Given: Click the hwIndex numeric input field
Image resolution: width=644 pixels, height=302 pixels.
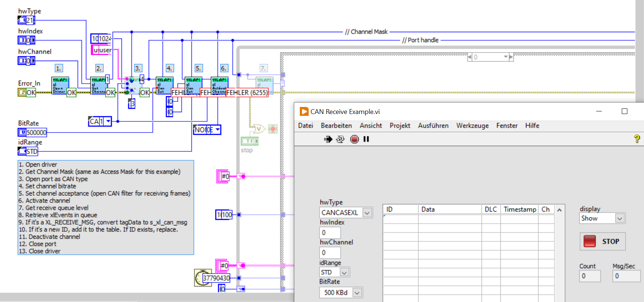Looking at the screenshot, I should tap(329, 233).
